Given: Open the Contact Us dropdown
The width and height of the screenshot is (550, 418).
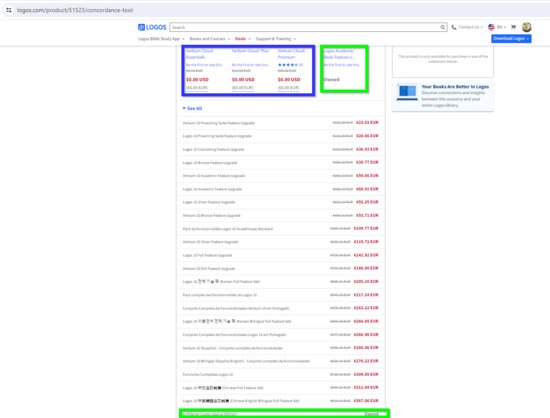Looking at the screenshot, I should [x=470, y=27].
